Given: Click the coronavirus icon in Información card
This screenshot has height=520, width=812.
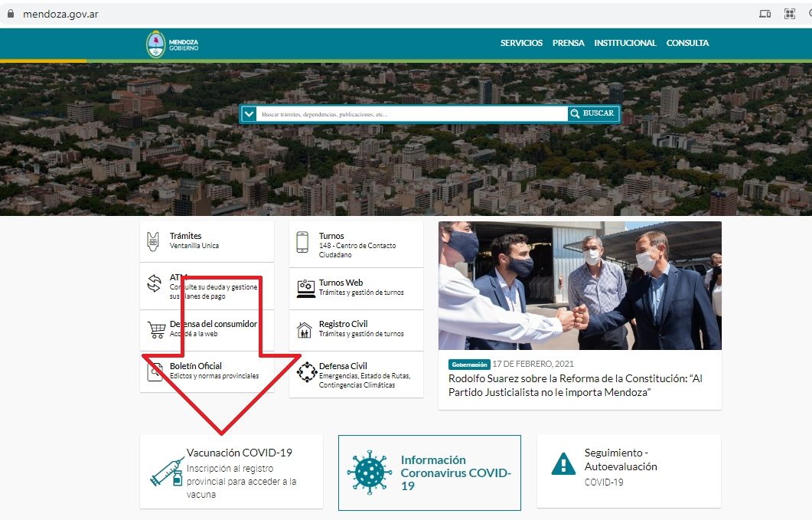Looking at the screenshot, I should click(x=369, y=472).
